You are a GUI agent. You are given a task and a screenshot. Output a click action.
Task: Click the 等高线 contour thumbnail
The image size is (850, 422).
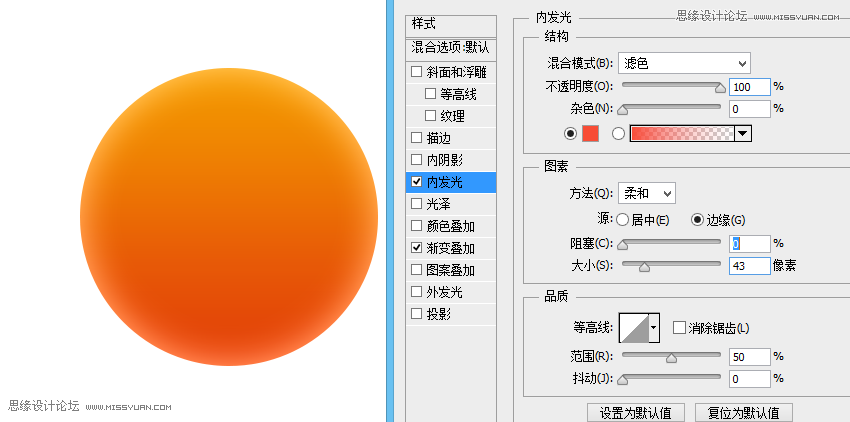pos(634,328)
